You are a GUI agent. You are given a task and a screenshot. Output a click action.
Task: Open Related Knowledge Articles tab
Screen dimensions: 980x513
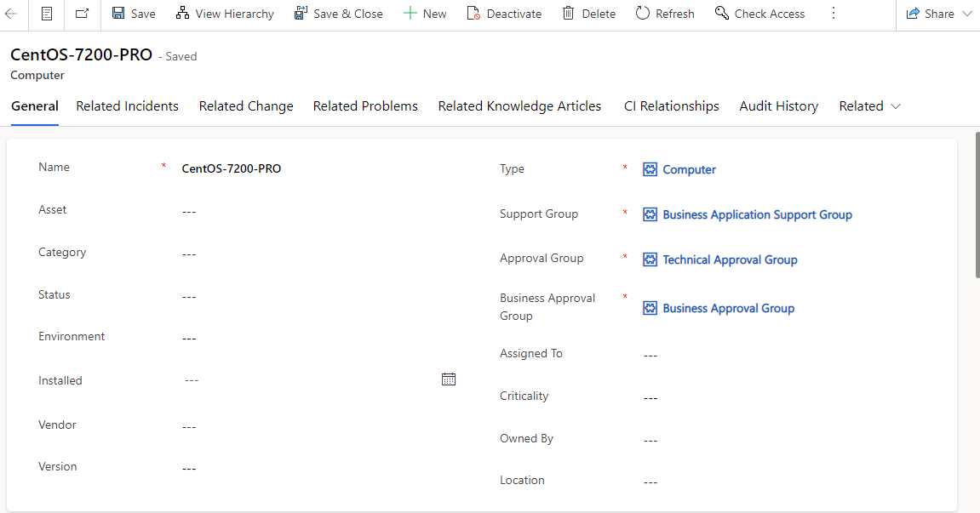pos(519,106)
